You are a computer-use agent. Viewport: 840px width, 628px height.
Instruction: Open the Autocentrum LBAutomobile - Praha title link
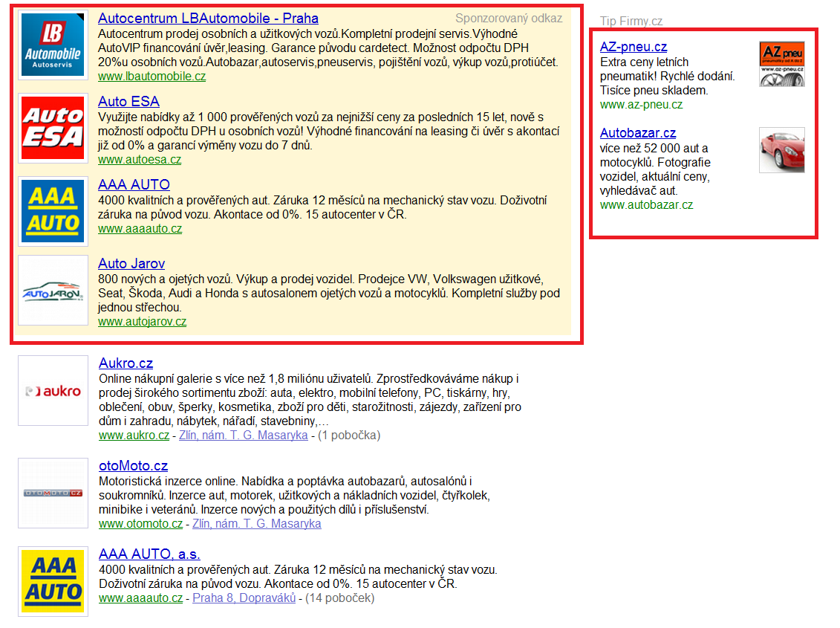208,19
